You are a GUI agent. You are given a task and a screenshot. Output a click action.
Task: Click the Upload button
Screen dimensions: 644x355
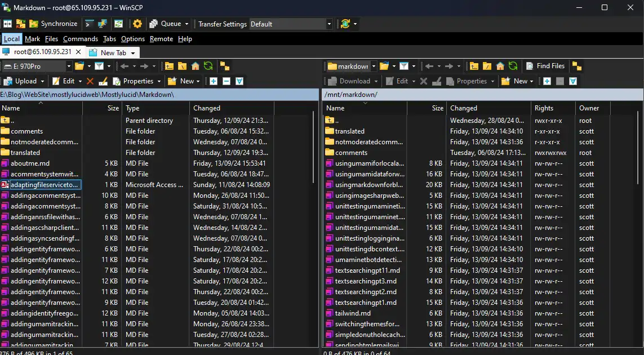point(24,81)
